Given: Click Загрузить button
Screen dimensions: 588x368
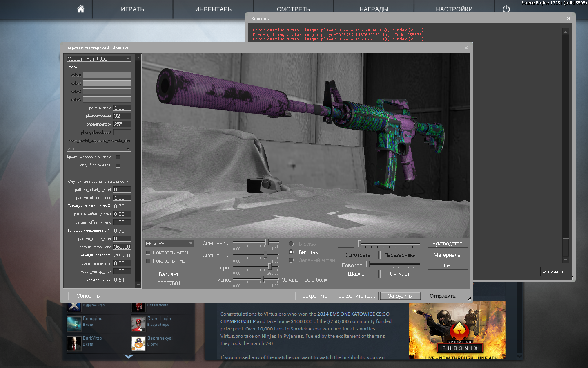Looking at the screenshot, I should (400, 296).
